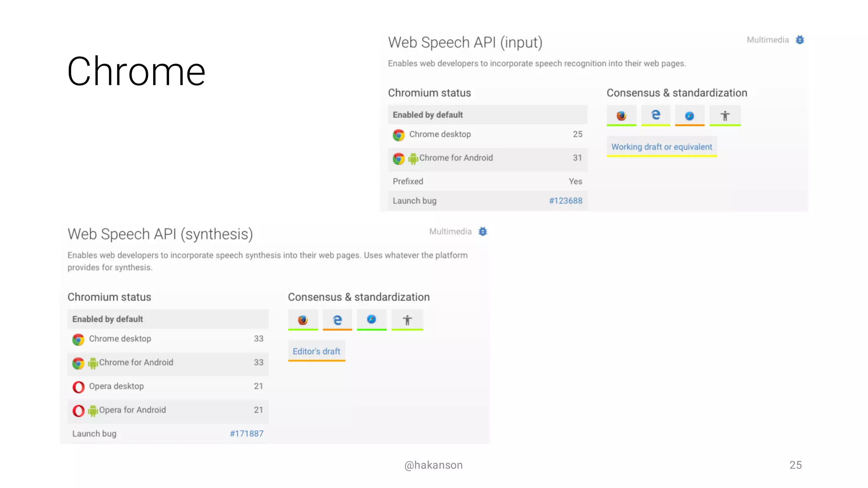The image size is (868, 488).
Task: Click the Chrome for Android row with version 31
Action: pyautogui.click(x=487, y=158)
